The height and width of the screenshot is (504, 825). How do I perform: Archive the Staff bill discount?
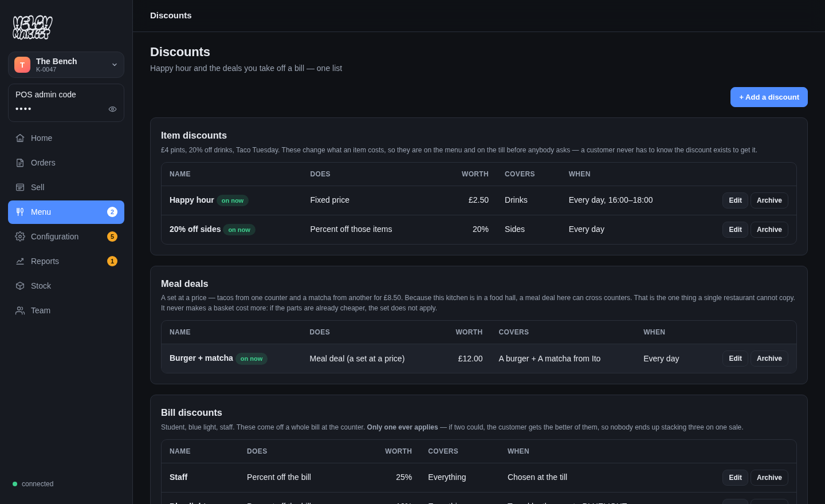tap(769, 478)
